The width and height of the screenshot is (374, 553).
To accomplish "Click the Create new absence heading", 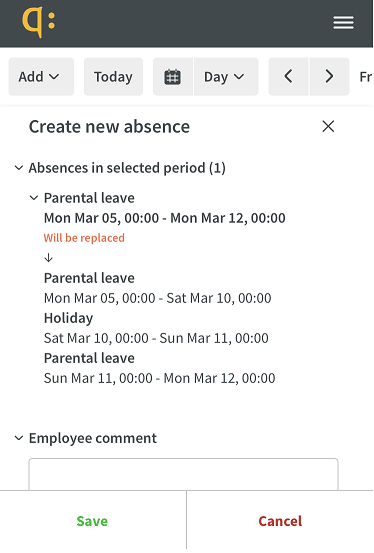I will coord(109,127).
